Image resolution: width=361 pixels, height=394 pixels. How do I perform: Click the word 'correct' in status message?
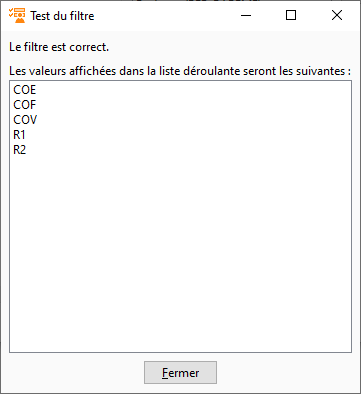pos(88,47)
